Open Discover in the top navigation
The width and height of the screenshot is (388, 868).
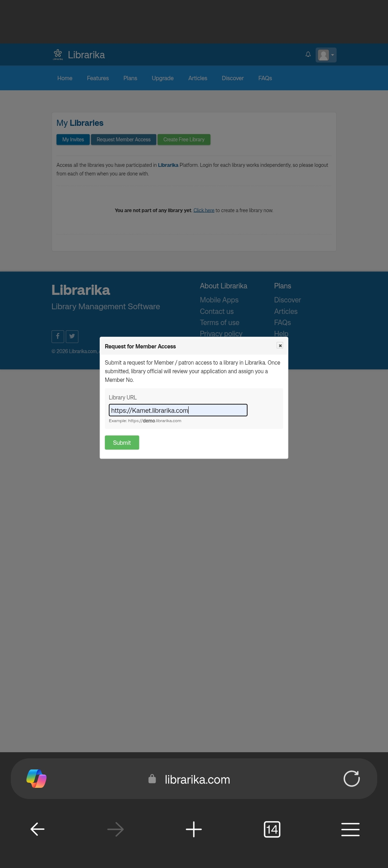[x=232, y=78]
